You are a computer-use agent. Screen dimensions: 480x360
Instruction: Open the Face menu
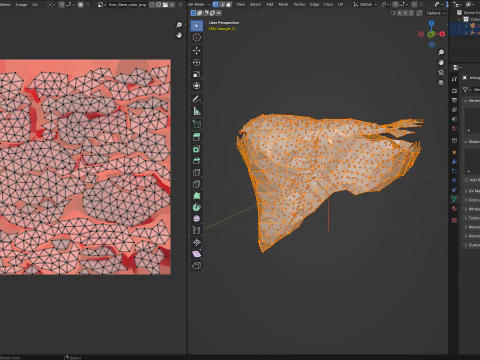(x=328, y=4)
